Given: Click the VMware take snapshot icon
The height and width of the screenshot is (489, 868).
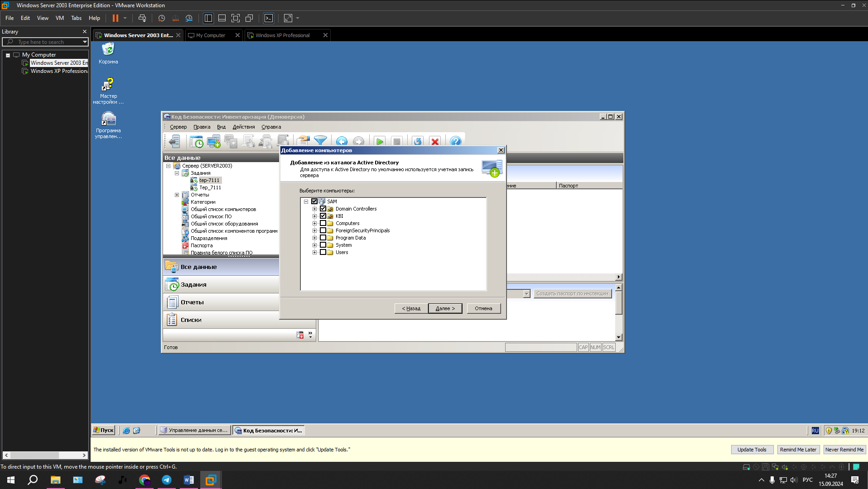Looking at the screenshot, I should click(x=161, y=18).
